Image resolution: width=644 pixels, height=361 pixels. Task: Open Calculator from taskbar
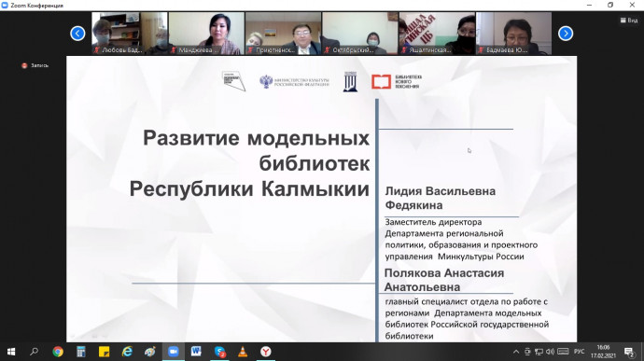point(81,352)
